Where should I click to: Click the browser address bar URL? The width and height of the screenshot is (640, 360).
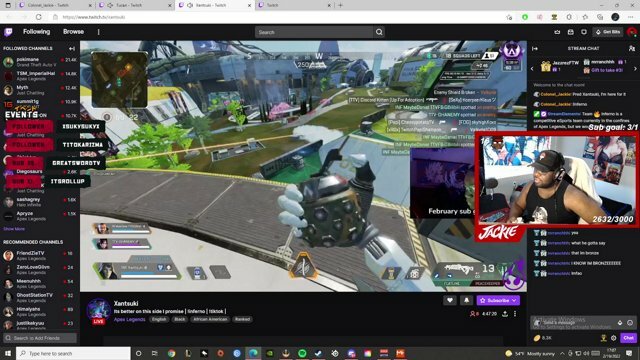94,17
